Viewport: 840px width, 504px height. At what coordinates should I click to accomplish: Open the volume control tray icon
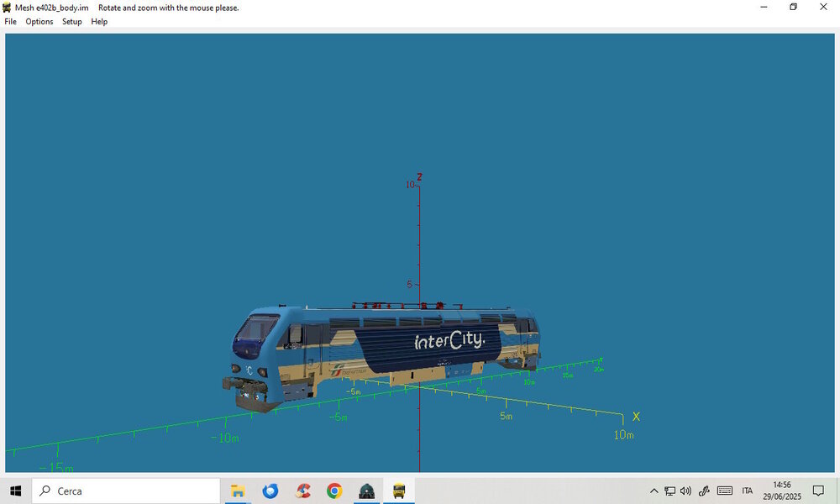point(685,491)
